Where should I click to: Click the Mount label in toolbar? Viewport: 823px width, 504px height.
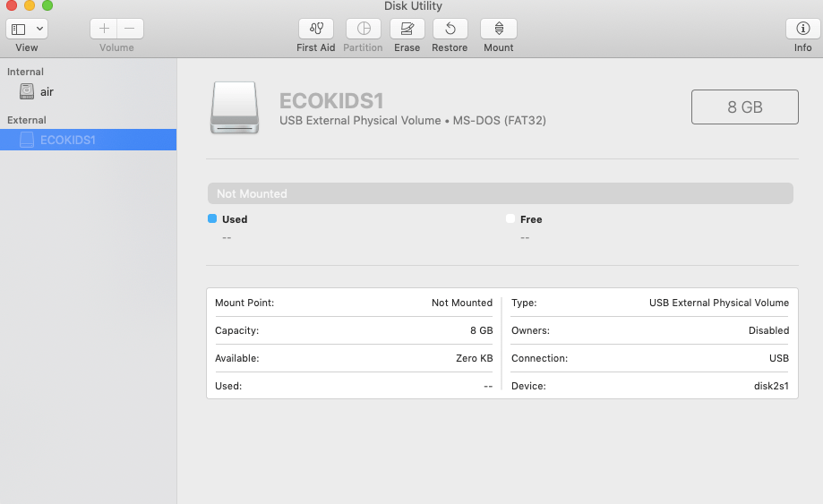(x=499, y=47)
